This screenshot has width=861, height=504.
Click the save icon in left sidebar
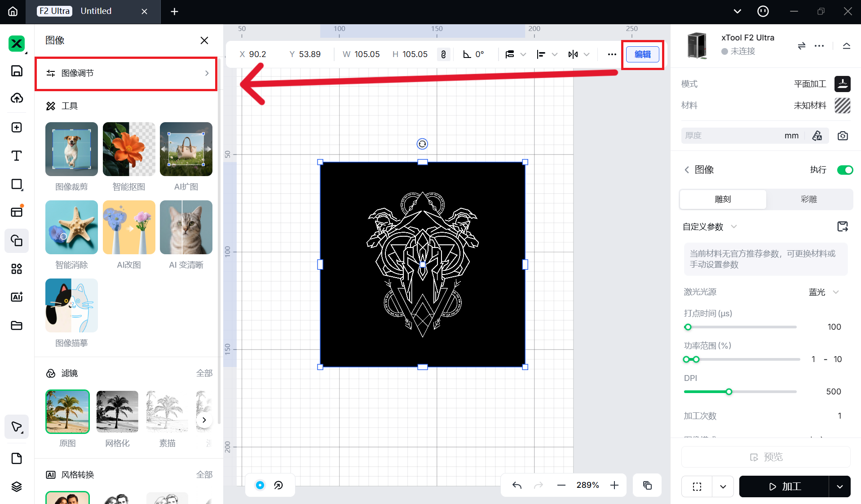click(17, 71)
